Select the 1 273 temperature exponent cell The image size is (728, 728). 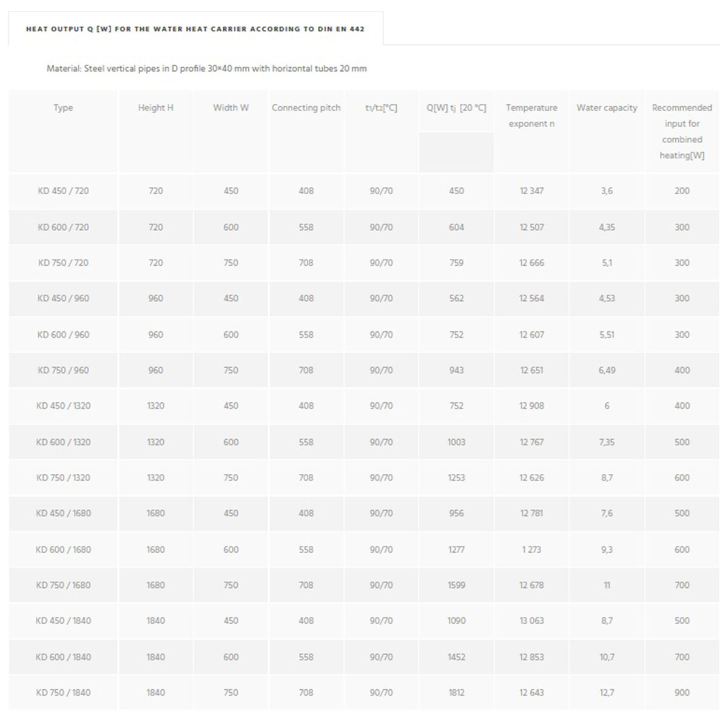pyautogui.click(x=531, y=550)
